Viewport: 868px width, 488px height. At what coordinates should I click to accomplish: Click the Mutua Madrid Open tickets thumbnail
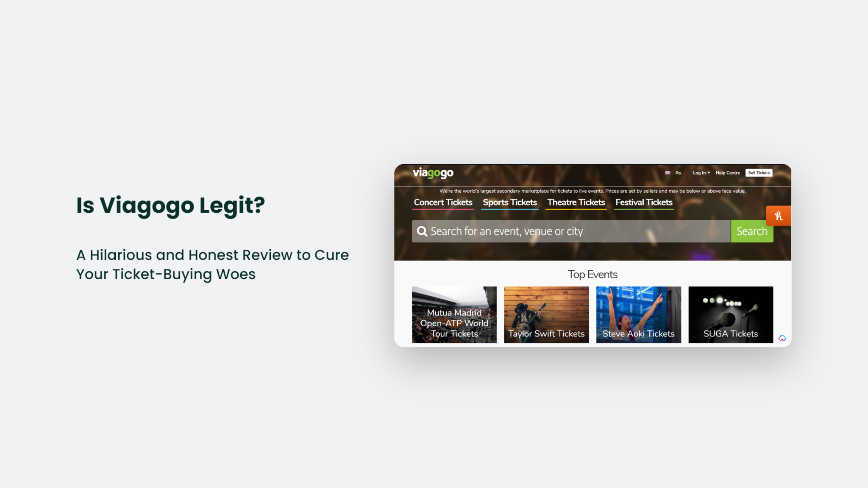pos(453,315)
